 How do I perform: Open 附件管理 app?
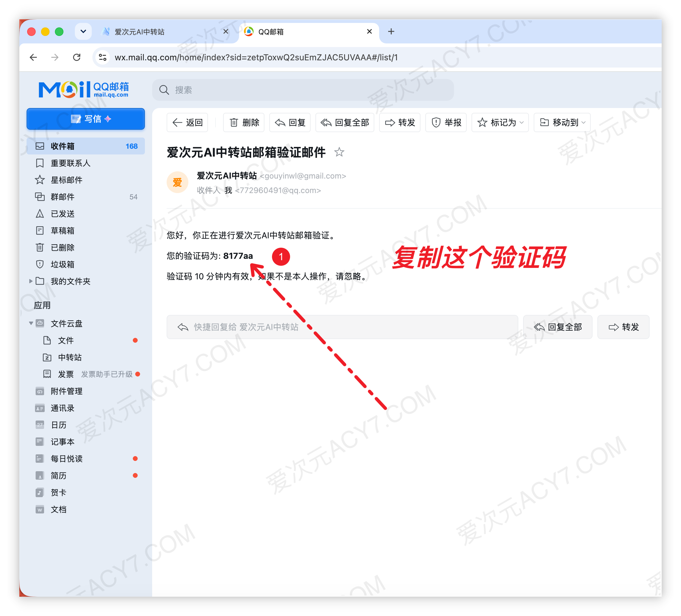[x=86, y=391]
